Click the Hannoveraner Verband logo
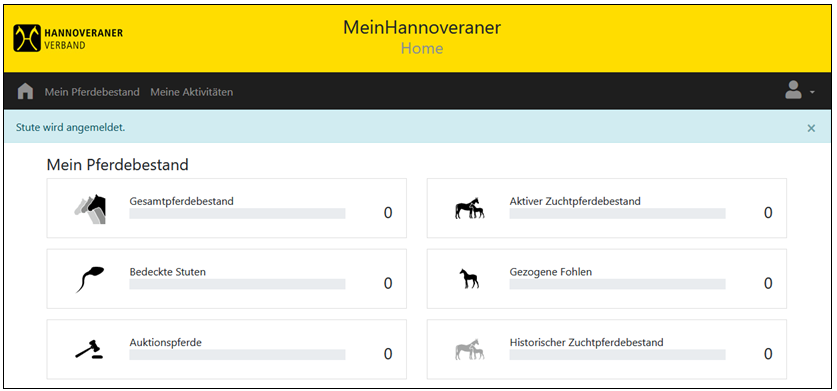This screenshot has height=391, width=837. pyautogui.click(x=68, y=38)
